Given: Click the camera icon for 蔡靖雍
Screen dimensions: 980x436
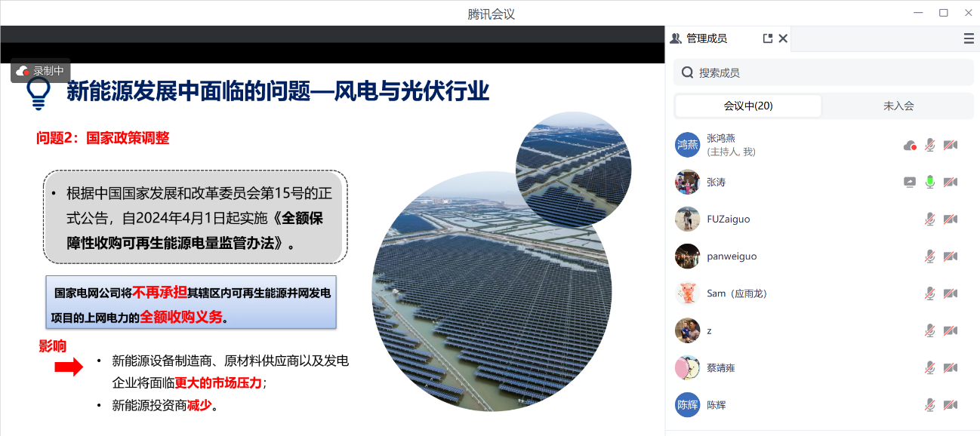Looking at the screenshot, I should click(951, 367).
